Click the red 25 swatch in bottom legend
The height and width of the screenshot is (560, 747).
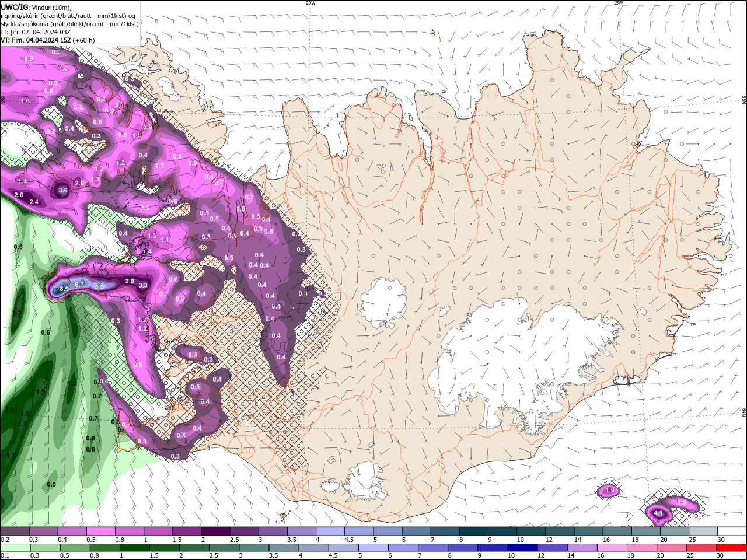[x=701, y=548]
